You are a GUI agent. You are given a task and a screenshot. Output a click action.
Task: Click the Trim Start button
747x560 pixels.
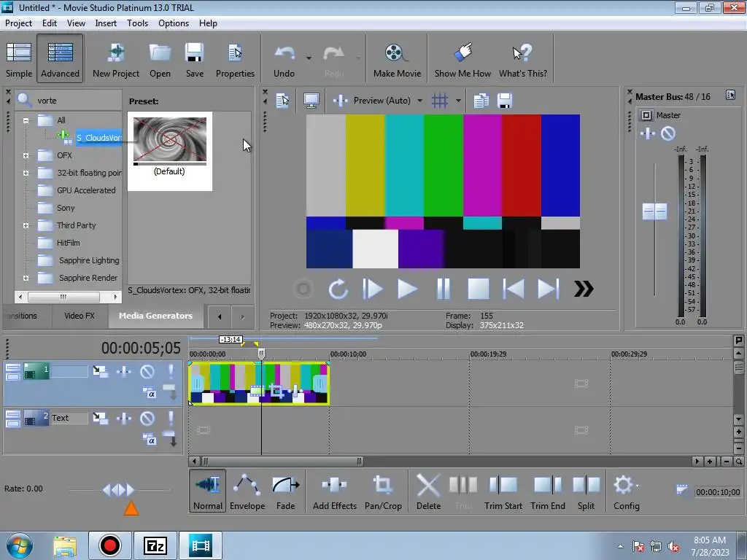(503, 491)
